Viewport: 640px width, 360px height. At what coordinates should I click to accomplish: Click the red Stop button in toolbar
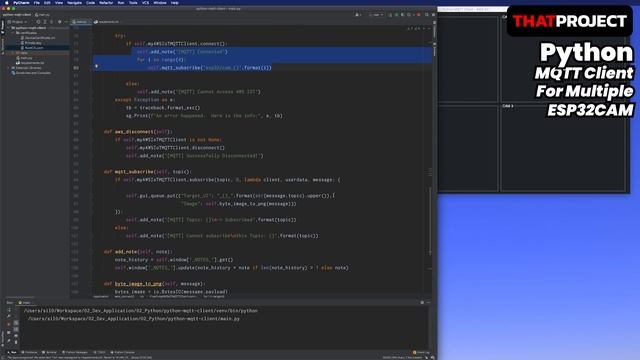(x=419, y=15)
